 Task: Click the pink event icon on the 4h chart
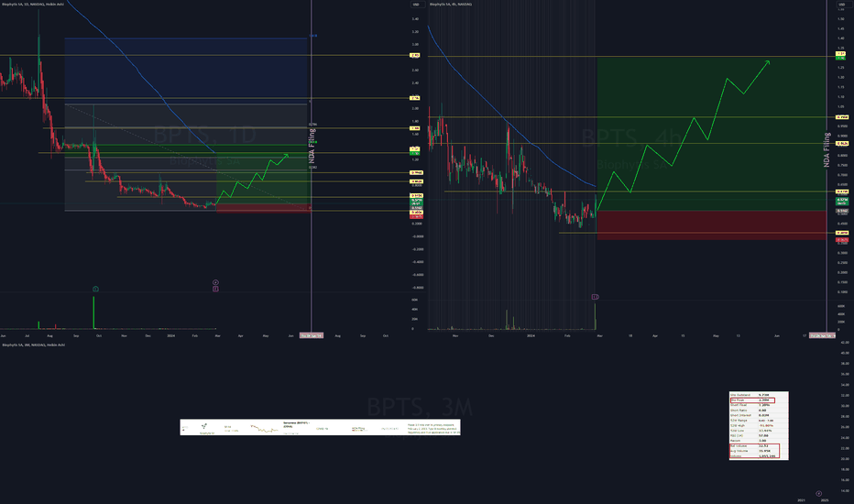pyautogui.click(x=596, y=297)
